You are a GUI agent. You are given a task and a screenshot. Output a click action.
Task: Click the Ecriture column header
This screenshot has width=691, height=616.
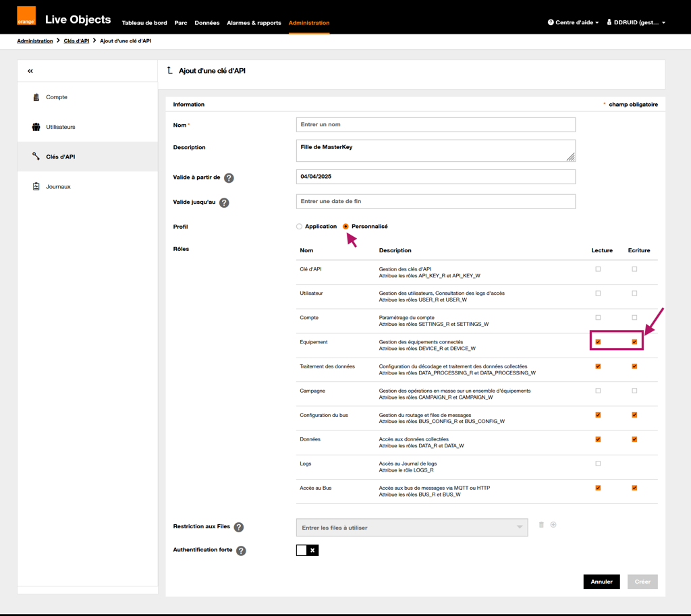click(x=639, y=250)
